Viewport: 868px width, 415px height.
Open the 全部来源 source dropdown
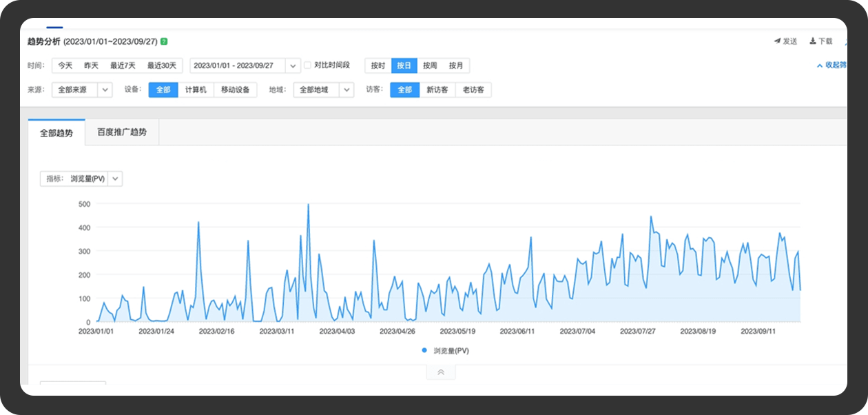point(105,90)
